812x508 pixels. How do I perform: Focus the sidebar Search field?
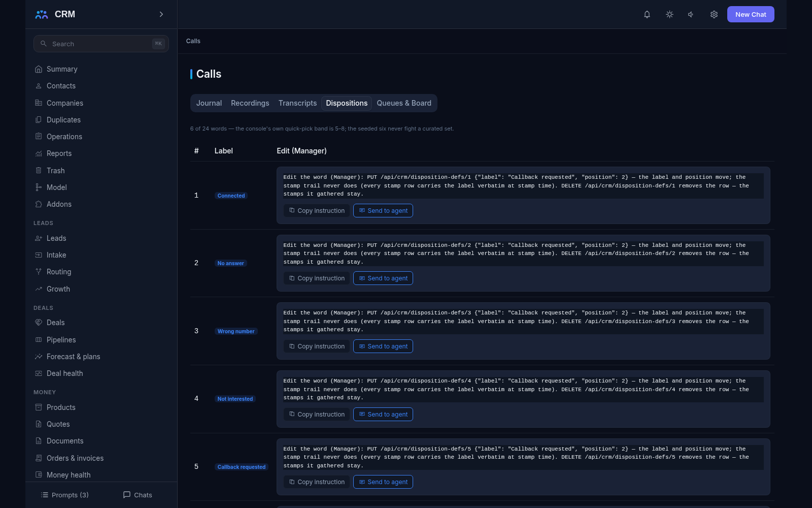click(101, 44)
